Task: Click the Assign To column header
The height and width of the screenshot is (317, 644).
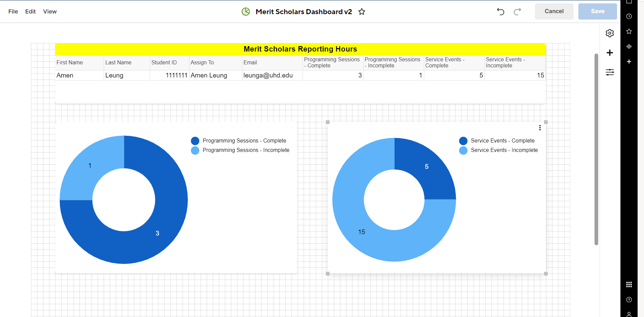Action: click(x=215, y=63)
